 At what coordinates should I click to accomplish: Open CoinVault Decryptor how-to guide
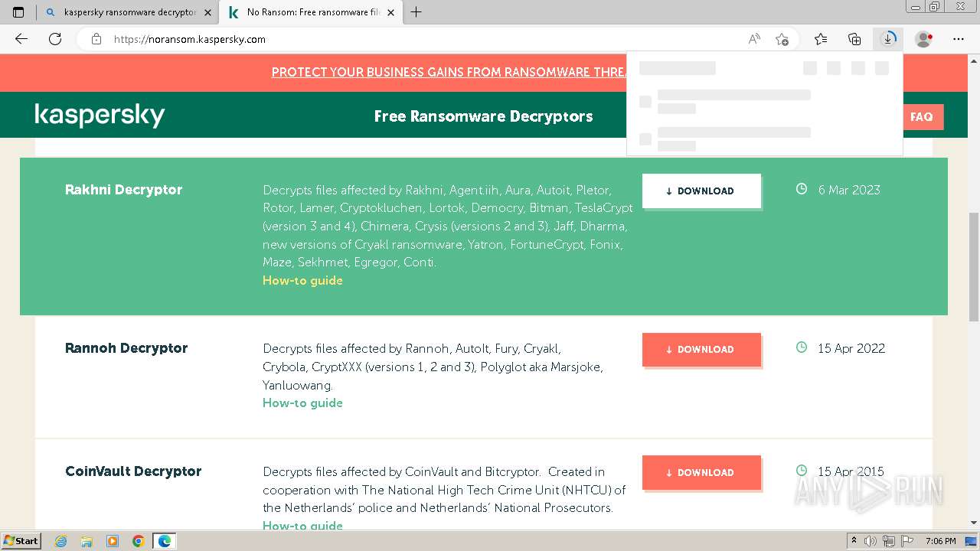coord(302,526)
